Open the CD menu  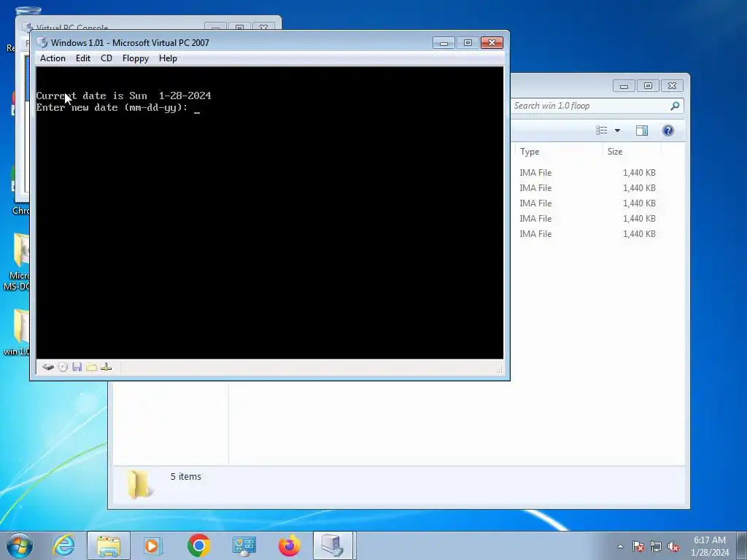107,58
